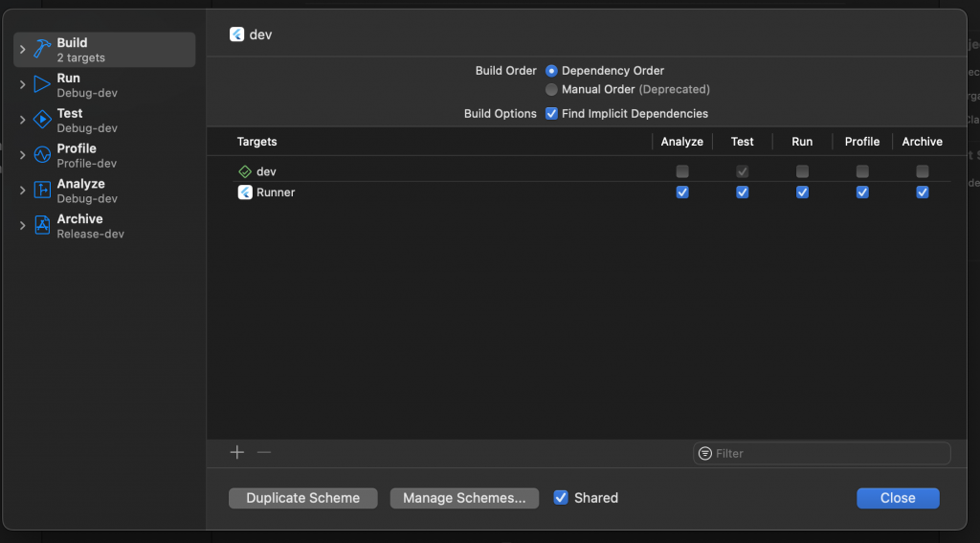Toggle Find Implicit Dependencies checkbox

click(x=551, y=114)
